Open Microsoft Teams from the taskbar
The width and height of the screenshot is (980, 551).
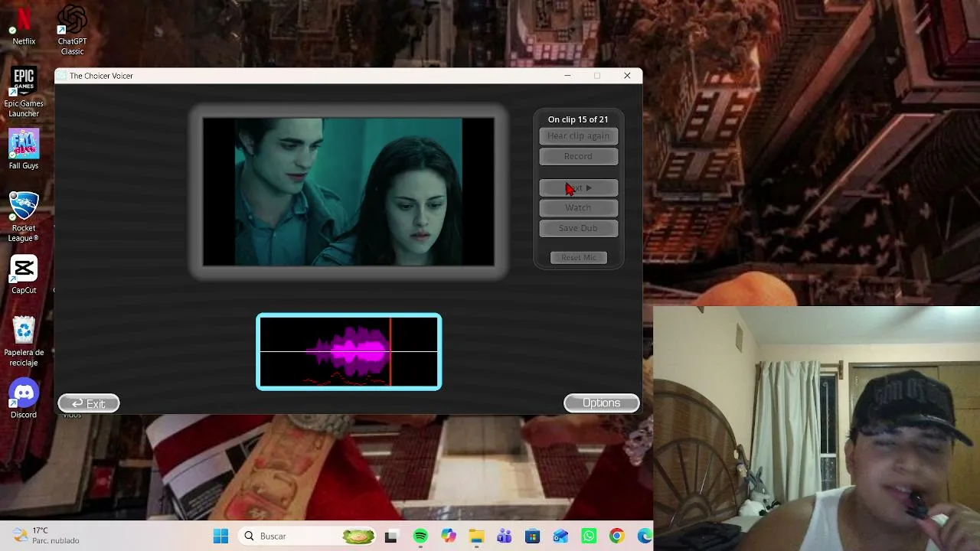(505, 536)
